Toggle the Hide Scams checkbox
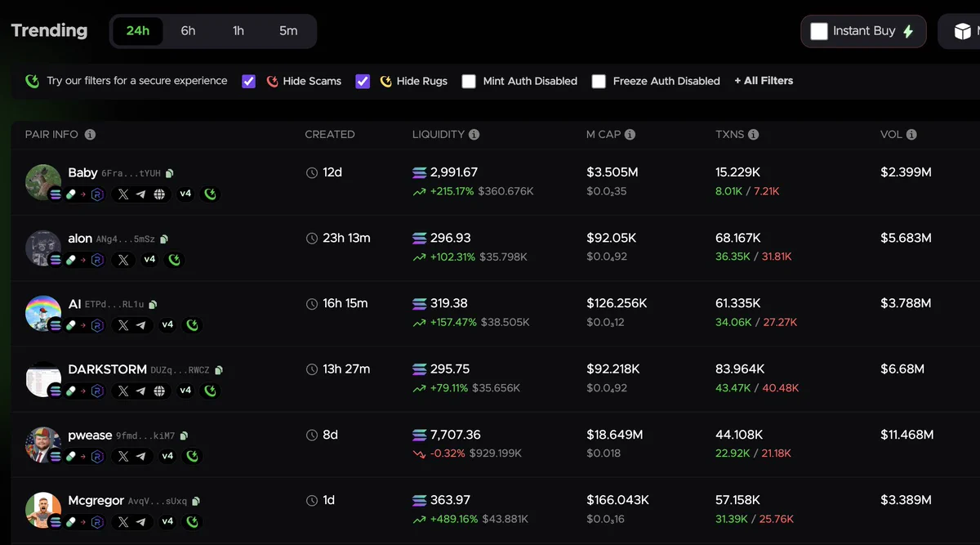This screenshot has width=980, height=545. 249,81
